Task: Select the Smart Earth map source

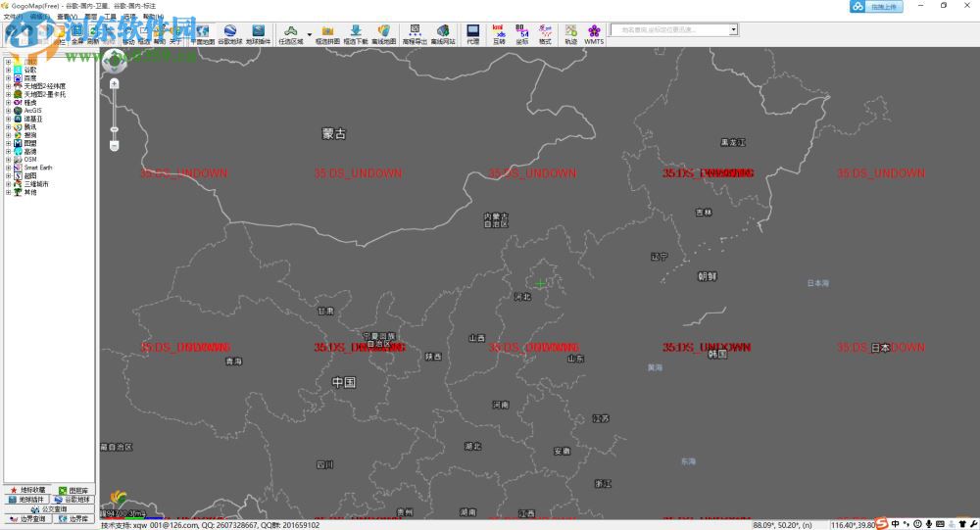Action: [38, 168]
